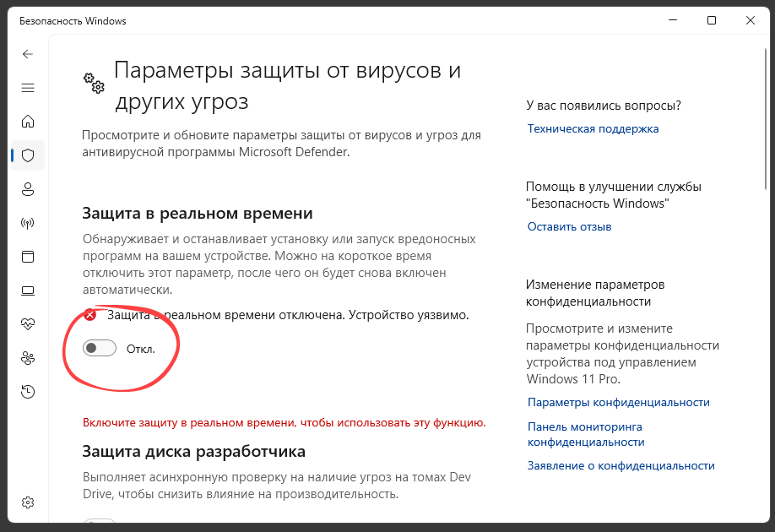Navigate back with the arrow button
The height and width of the screenshot is (532, 775).
[28, 53]
